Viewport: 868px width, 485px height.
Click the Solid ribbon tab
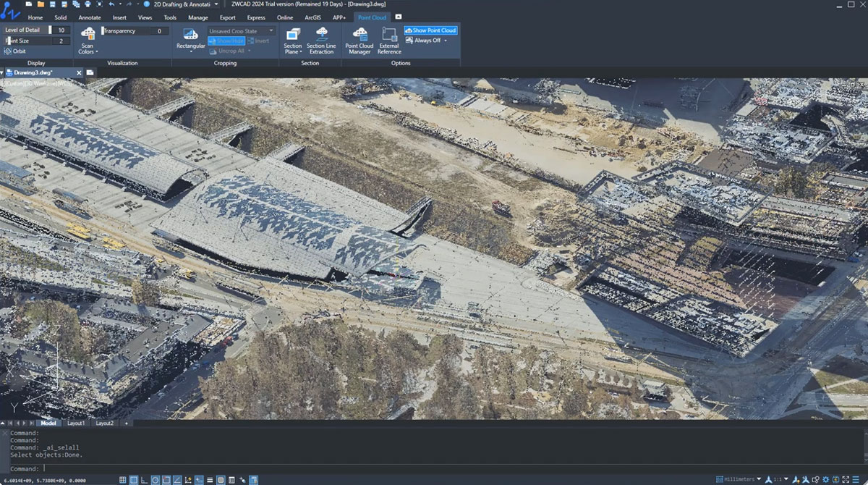(x=61, y=17)
